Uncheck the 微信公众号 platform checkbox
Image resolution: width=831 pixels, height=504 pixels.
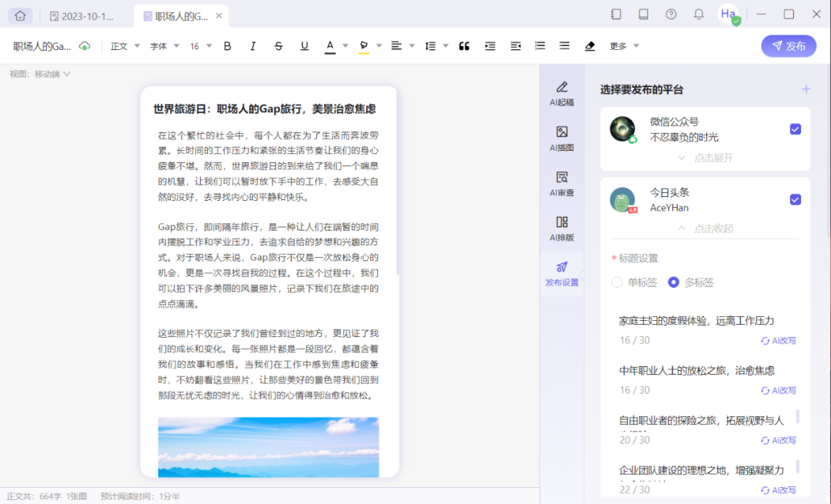(796, 129)
